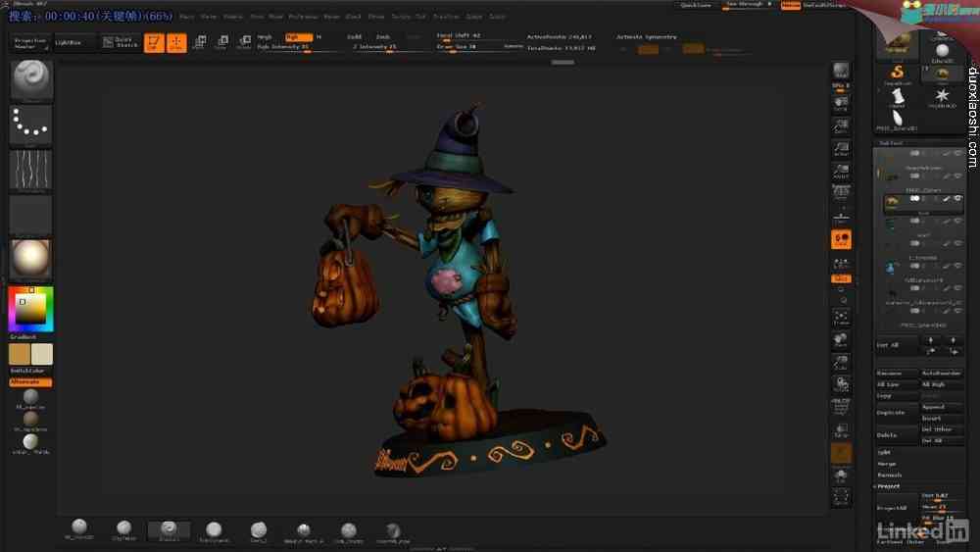
Task: Toggle the orange Xyz rotation button
Action: (x=841, y=278)
